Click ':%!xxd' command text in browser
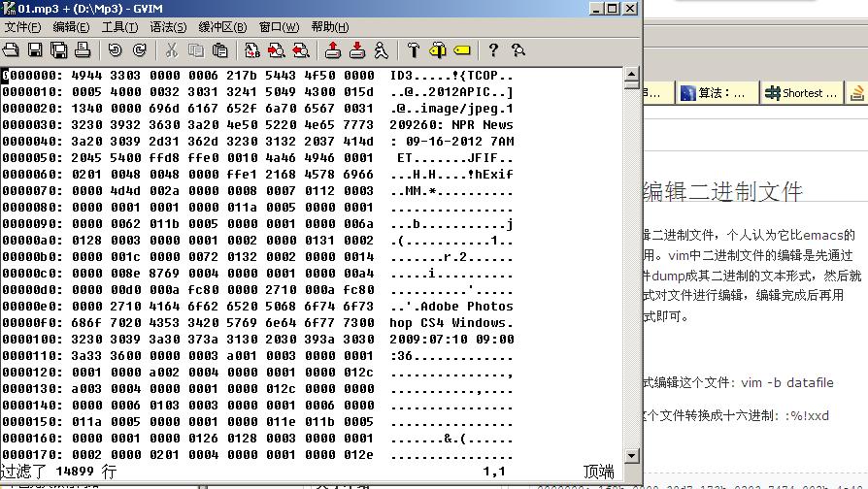Image resolution: width=868 pixels, height=489 pixels. [x=807, y=415]
